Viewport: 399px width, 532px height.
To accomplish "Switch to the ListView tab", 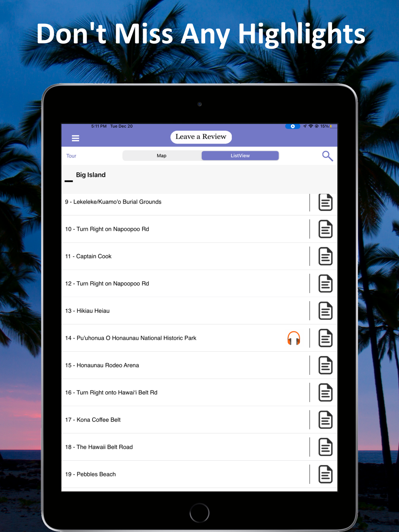I will (x=240, y=156).
